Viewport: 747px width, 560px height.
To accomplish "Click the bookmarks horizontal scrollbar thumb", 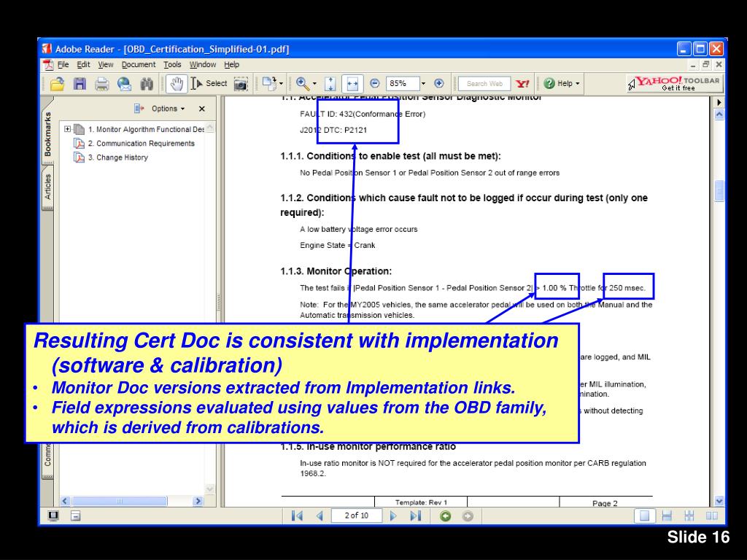I will tap(120, 501).
